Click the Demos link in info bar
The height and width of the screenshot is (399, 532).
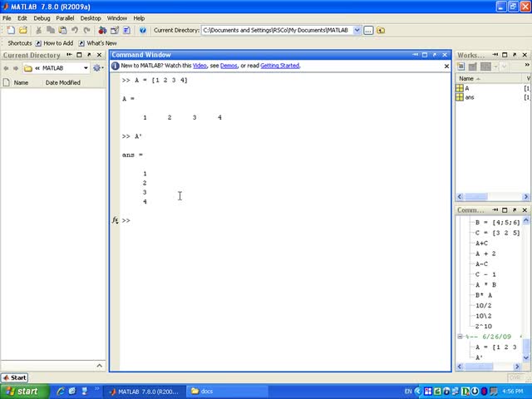(229, 66)
